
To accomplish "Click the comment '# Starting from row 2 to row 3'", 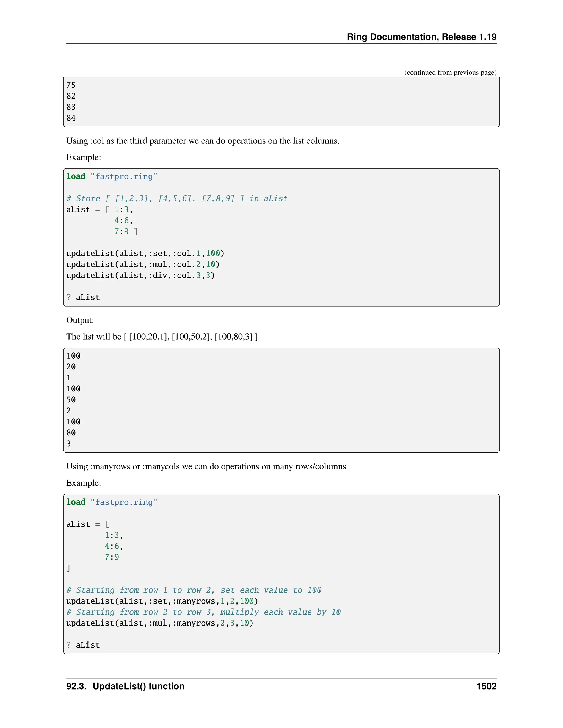I will pyautogui.click(x=203, y=612).
